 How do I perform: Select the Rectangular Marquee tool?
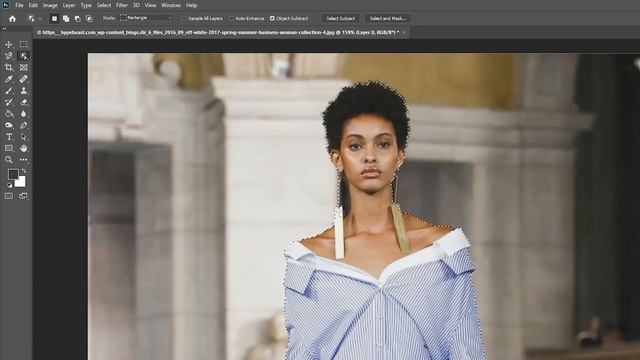(24, 44)
